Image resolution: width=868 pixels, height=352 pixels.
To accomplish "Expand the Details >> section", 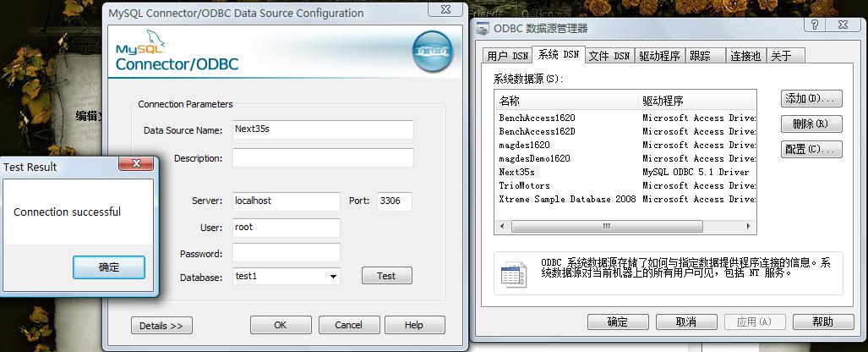I will pyautogui.click(x=161, y=326).
